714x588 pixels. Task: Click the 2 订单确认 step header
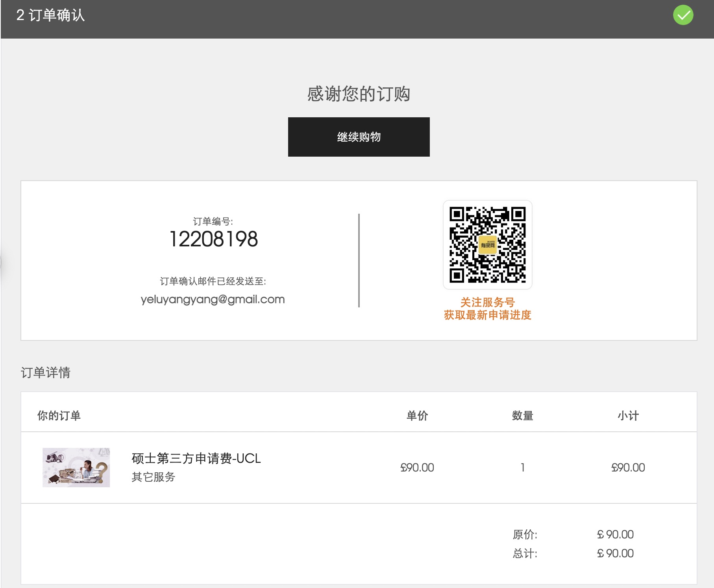50,15
